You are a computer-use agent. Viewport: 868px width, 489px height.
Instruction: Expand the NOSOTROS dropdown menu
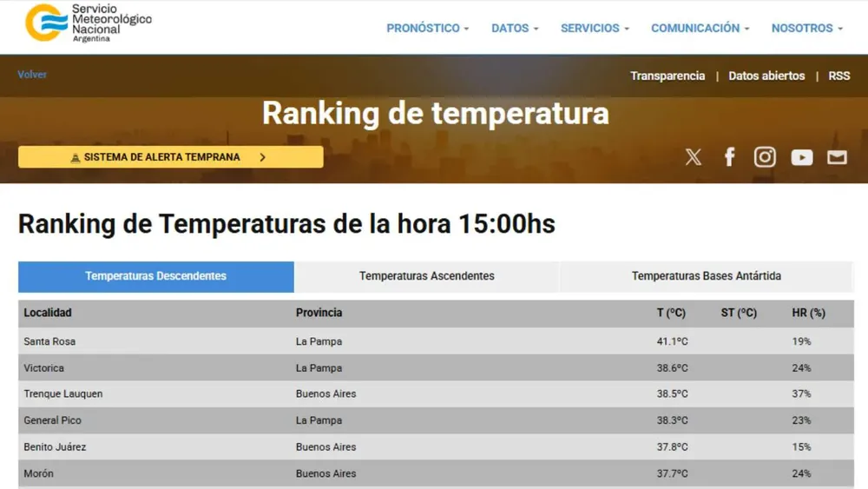click(807, 29)
